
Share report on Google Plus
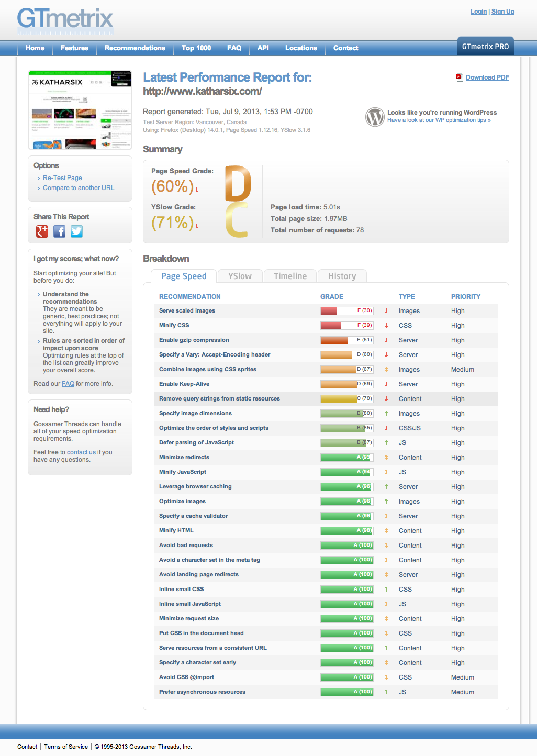[42, 231]
